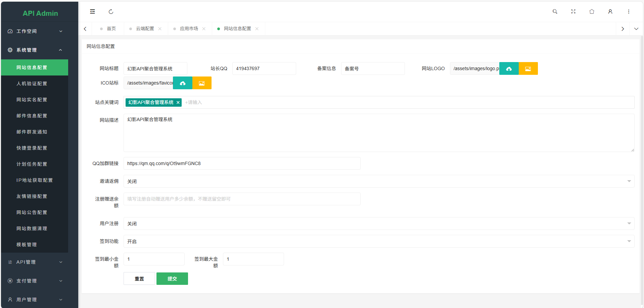Collapse the sidebar using the toggle icon
The height and width of the screenshot is (308, 644).
point(92,11)
